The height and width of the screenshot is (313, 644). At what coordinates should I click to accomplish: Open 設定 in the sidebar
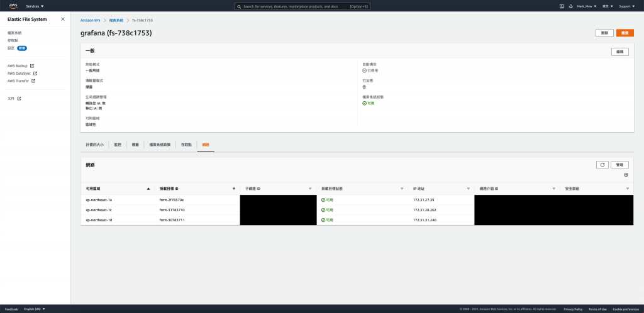[x=11, y=48]
